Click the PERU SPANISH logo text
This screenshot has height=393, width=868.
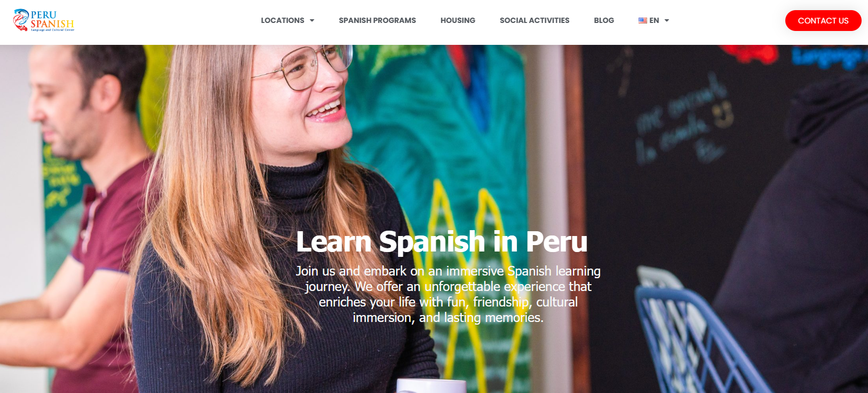(52, 19)
